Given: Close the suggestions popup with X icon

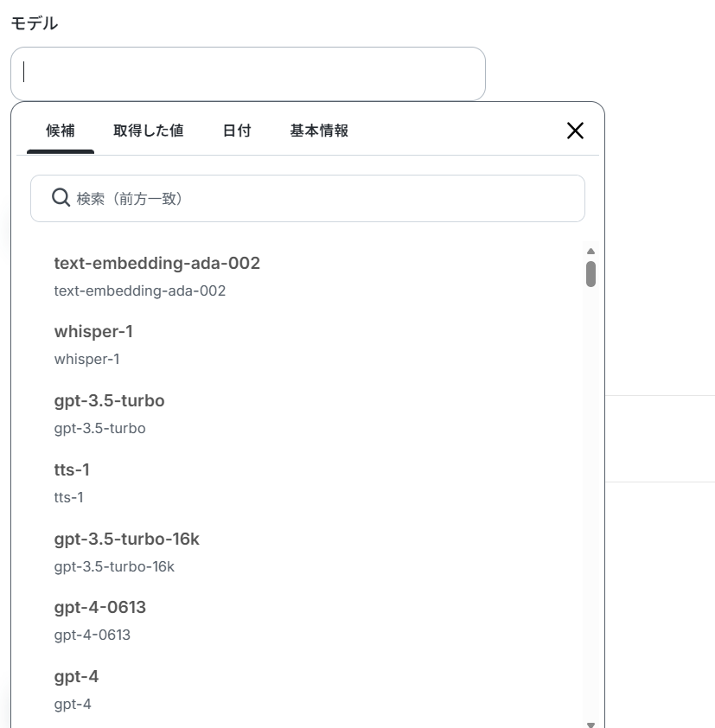Looking at the screenshot, I should click(575, 131).
